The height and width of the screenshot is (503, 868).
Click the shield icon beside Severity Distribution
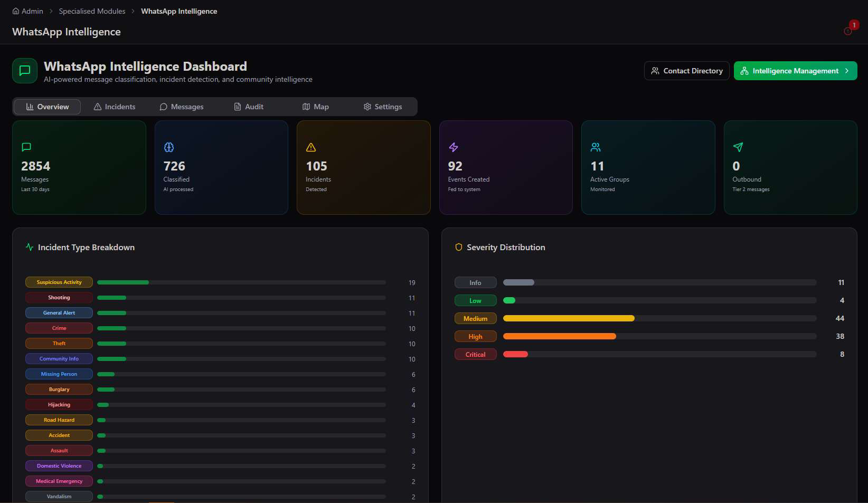459,247
